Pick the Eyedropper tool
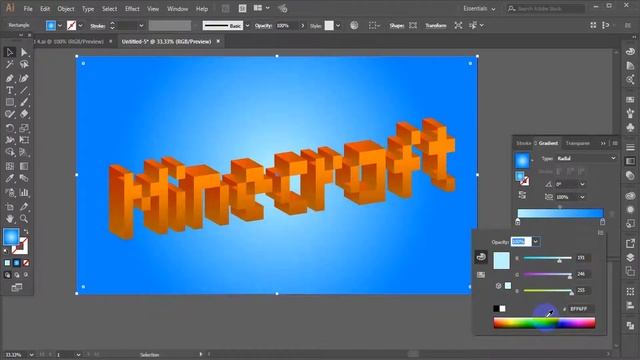The image size is (640, 360). point(10,178)
